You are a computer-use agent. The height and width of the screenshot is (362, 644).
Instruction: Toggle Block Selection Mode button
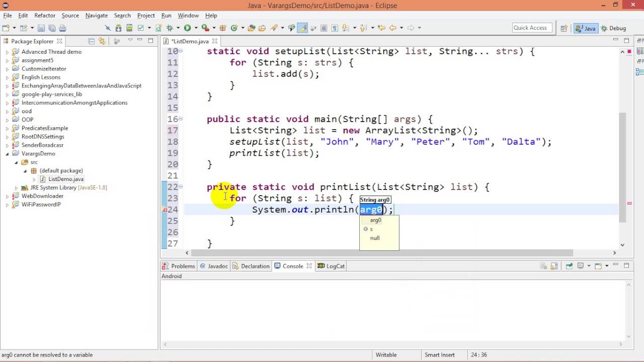(324, 28)
